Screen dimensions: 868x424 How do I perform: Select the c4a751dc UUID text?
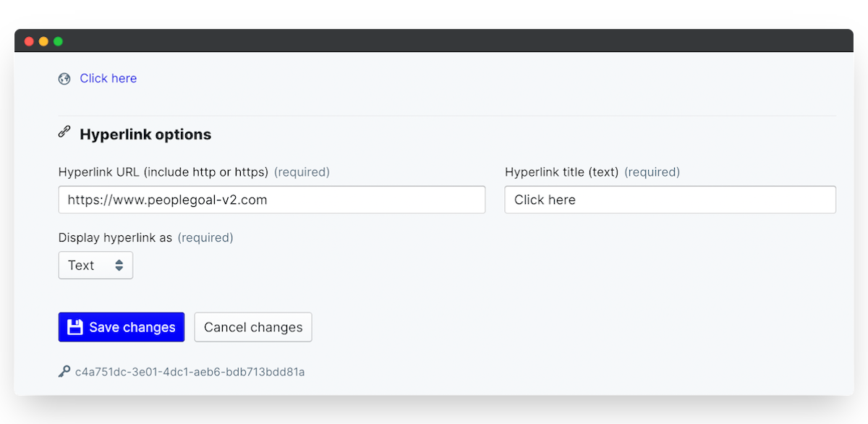click(x=190, y=372)
